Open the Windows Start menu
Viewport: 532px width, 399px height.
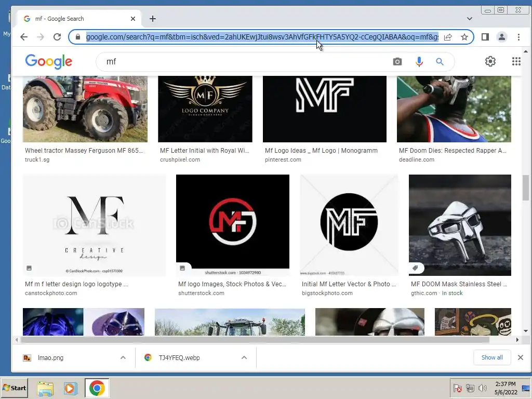click(14, 388)
